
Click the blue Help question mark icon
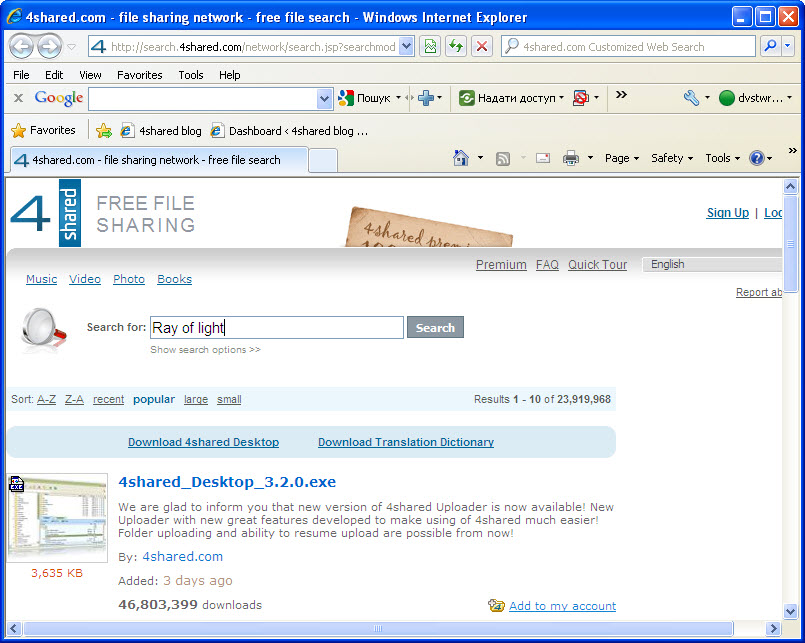click(x=756, y=158)
